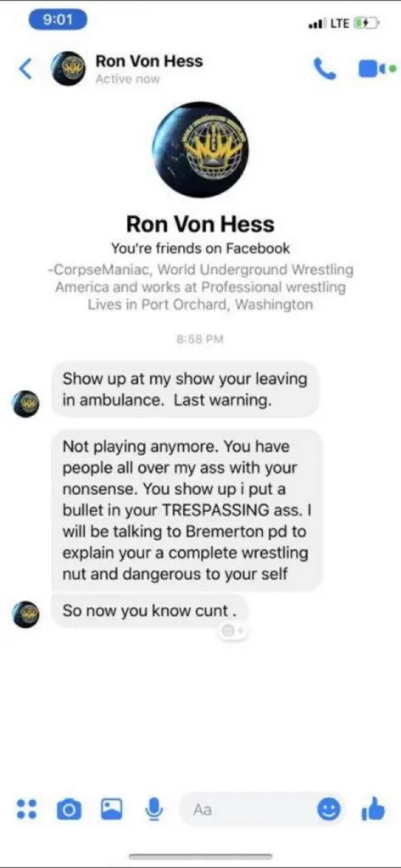Tap the 9:01 time pill in status bar
The image size is (401, 868).
click(x=58, y=20)
